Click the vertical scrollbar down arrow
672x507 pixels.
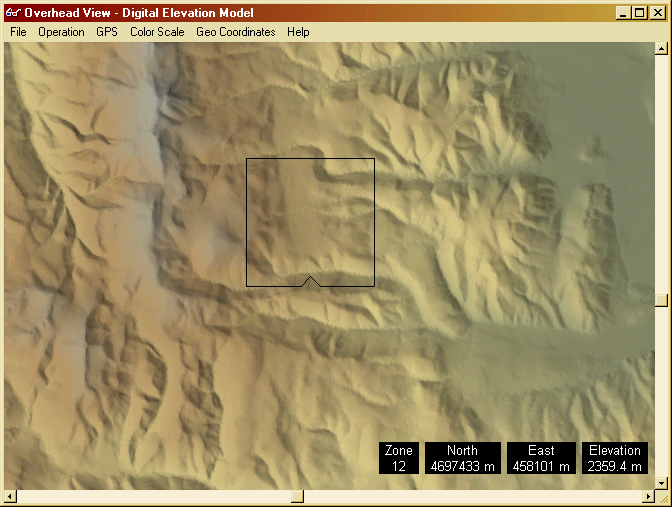[661, 481]
